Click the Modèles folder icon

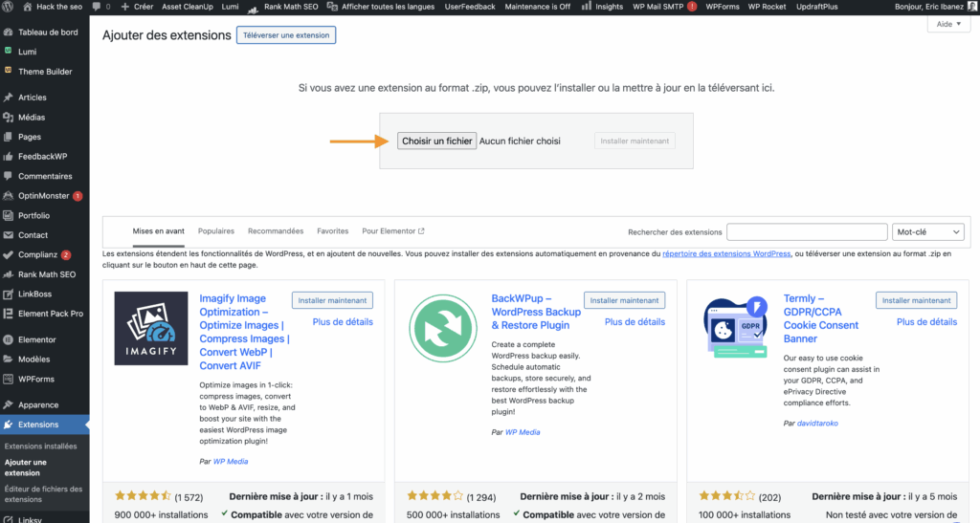tap(8, 360)
